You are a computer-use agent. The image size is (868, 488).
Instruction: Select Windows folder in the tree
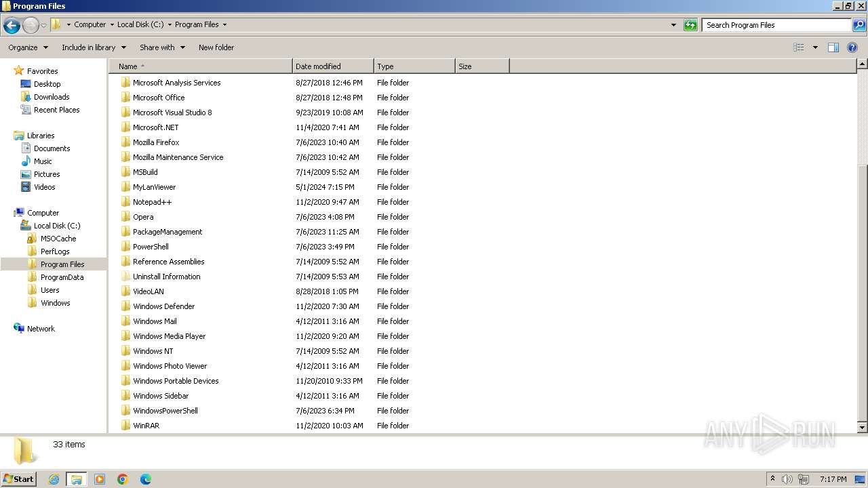click(x=55, y=303)
